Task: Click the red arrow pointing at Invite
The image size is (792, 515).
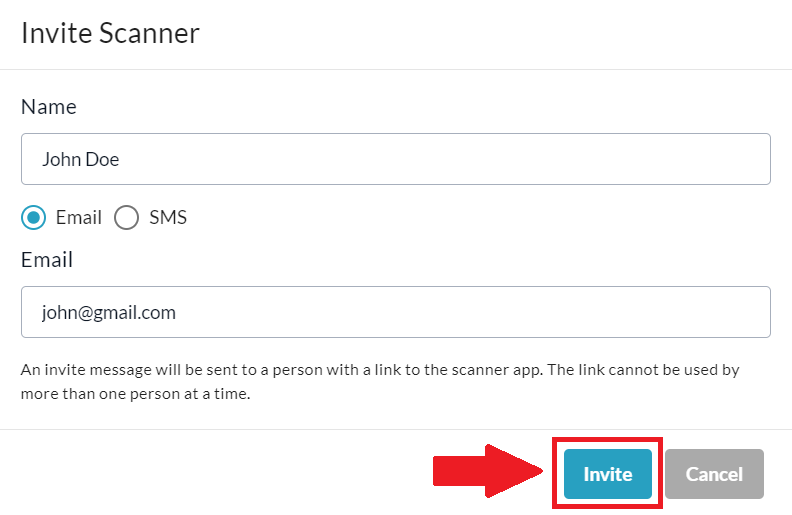Action: point(485,472)
